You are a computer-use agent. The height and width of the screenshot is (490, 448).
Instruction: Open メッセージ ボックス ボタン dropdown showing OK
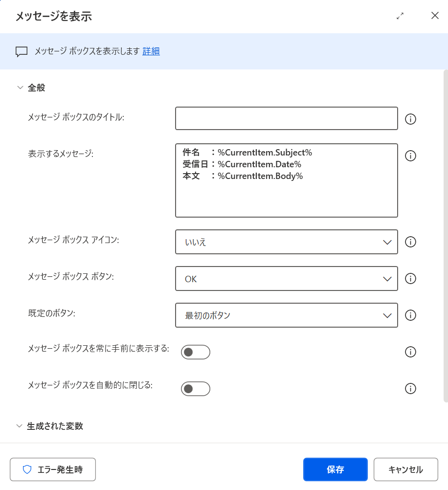(x=287, y=278)
